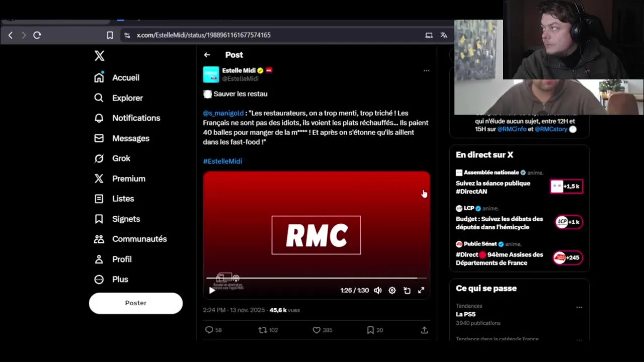Viewport: 644px width, 362px height.
Task: Click the En direct sur X heading
Action: pyautogui.click(x=485, y=155)
